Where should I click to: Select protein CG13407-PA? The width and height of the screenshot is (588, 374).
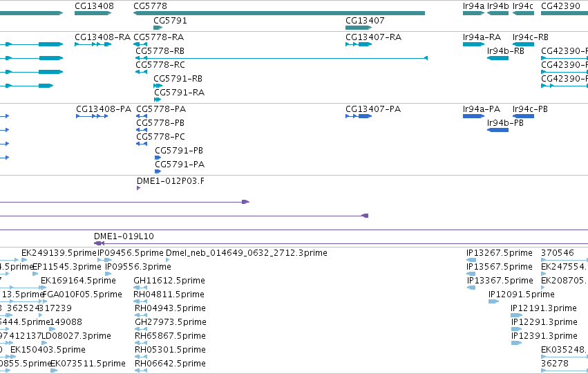coord(359,116)
